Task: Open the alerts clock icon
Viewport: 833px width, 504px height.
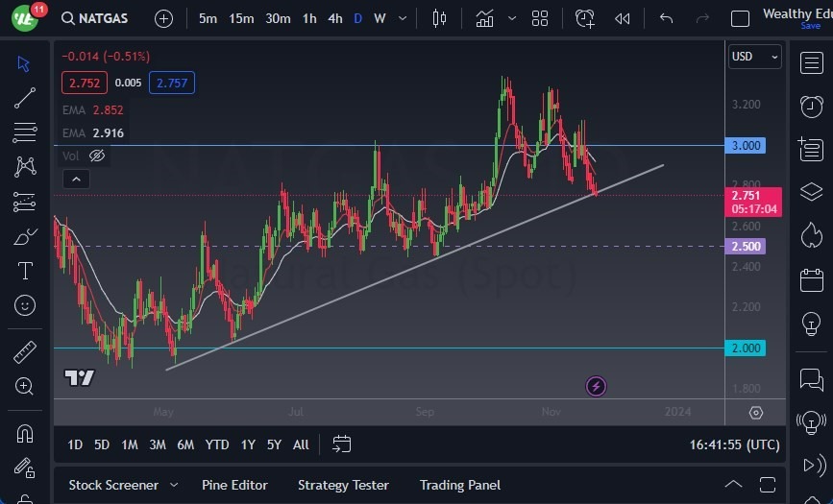Action: point(811,106)
